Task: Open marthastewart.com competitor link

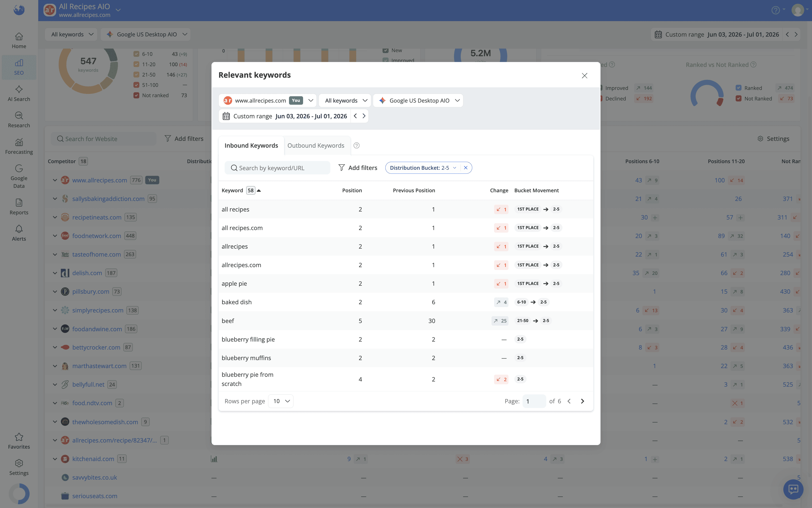Action: 100,366
